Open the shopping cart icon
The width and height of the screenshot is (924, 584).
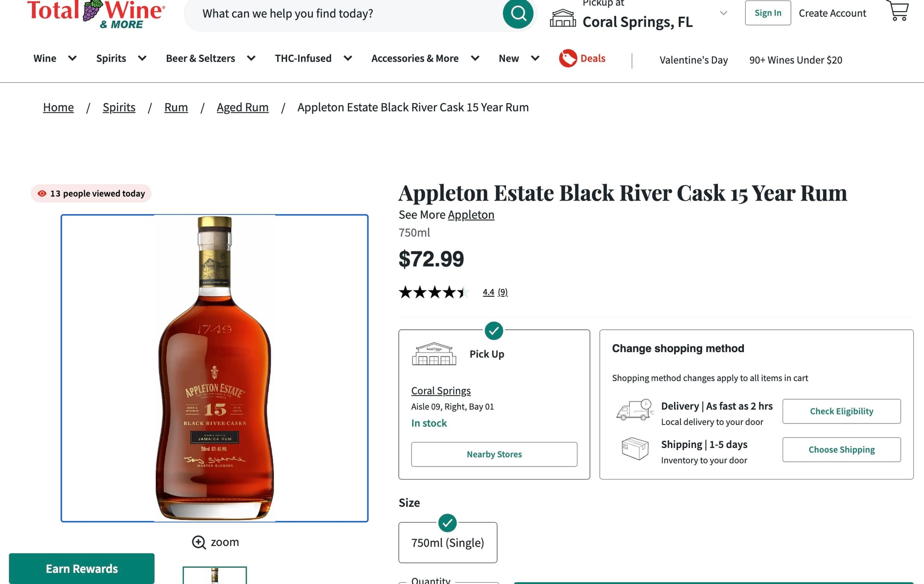click(898, 11)
